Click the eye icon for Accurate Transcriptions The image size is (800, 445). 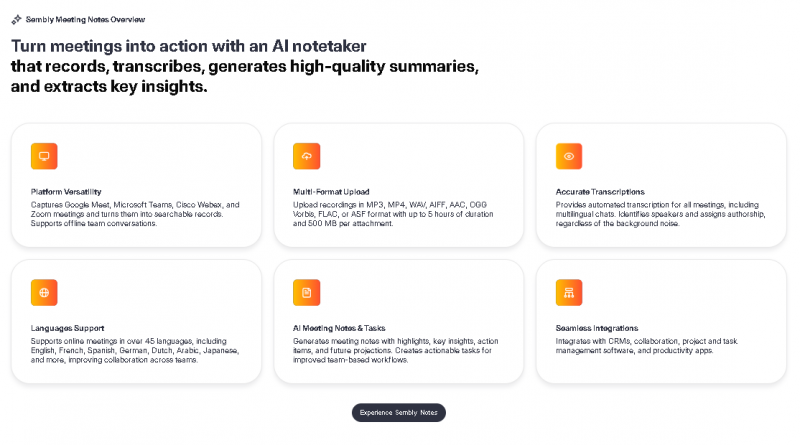[569, 156]
